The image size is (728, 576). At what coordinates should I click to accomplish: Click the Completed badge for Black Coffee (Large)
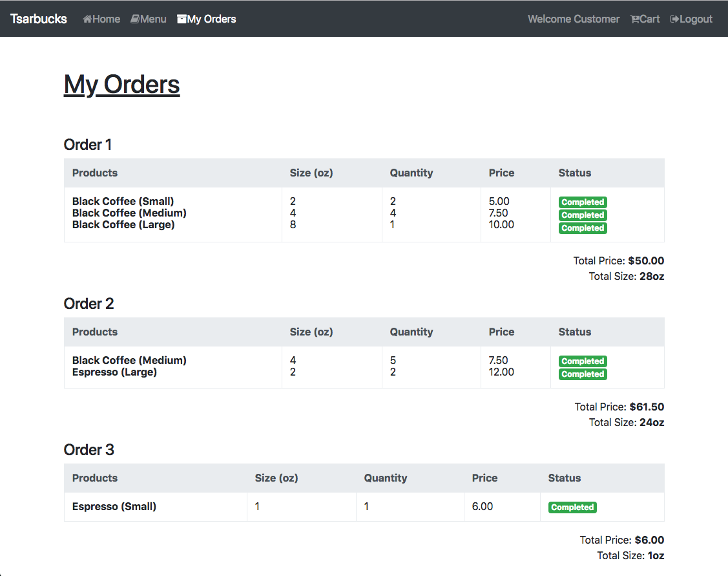(582, 228)
